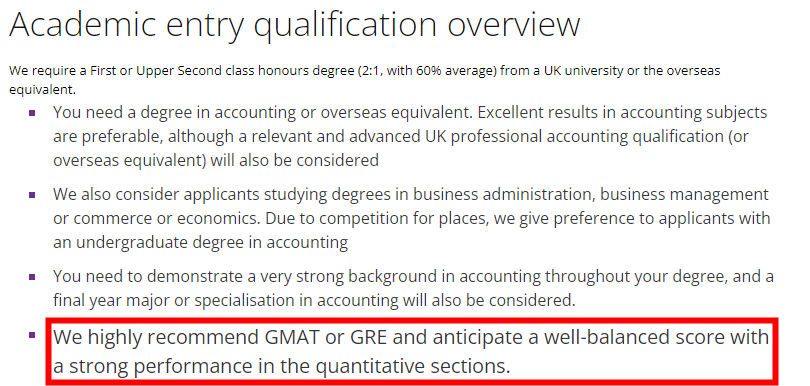Click the red highlight box border

[x=410, y=320]
